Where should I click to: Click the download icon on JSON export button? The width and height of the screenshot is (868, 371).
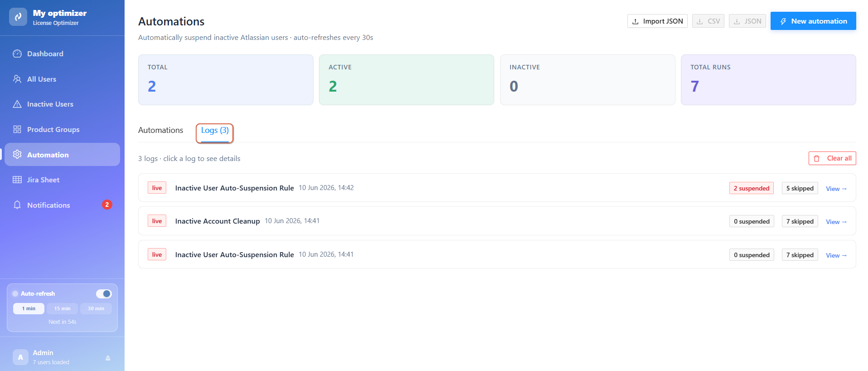[x=737, y=21]
